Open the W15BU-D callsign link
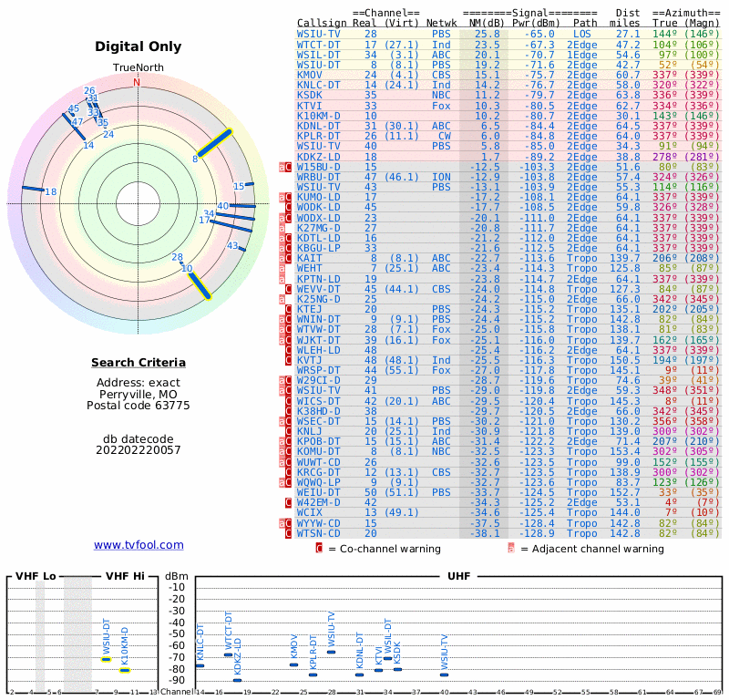The image size is (729, 700). point(318,167)
